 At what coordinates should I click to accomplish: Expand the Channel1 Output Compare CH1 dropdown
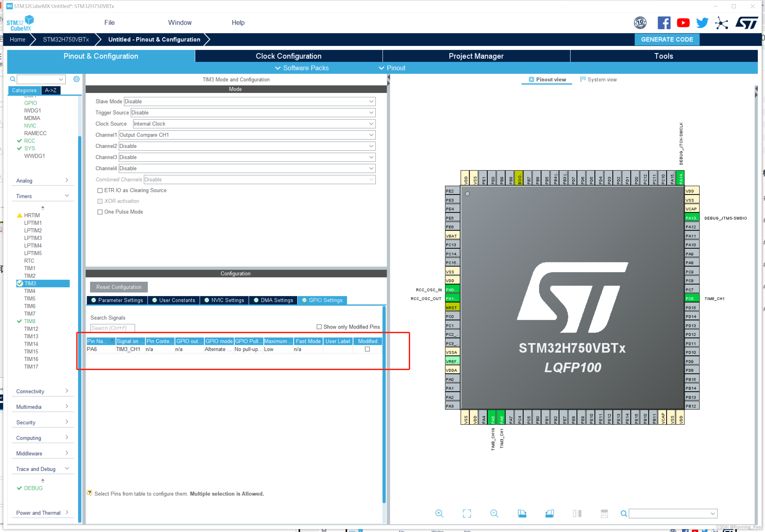(x=371, y=135)
